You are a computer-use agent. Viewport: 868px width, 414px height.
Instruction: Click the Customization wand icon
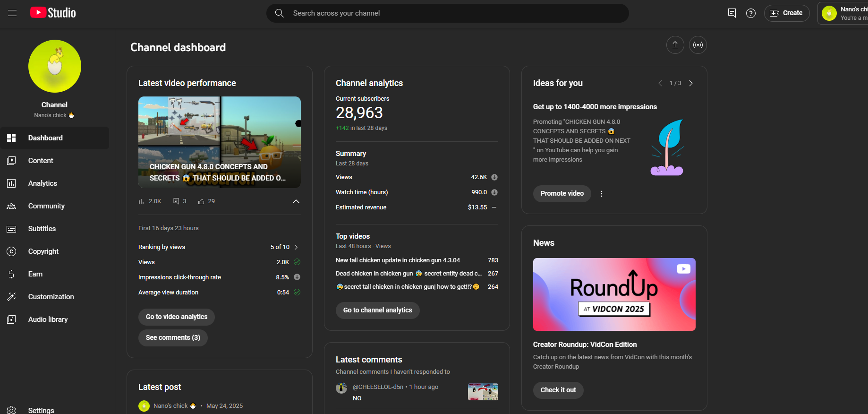tap(11, 297)
